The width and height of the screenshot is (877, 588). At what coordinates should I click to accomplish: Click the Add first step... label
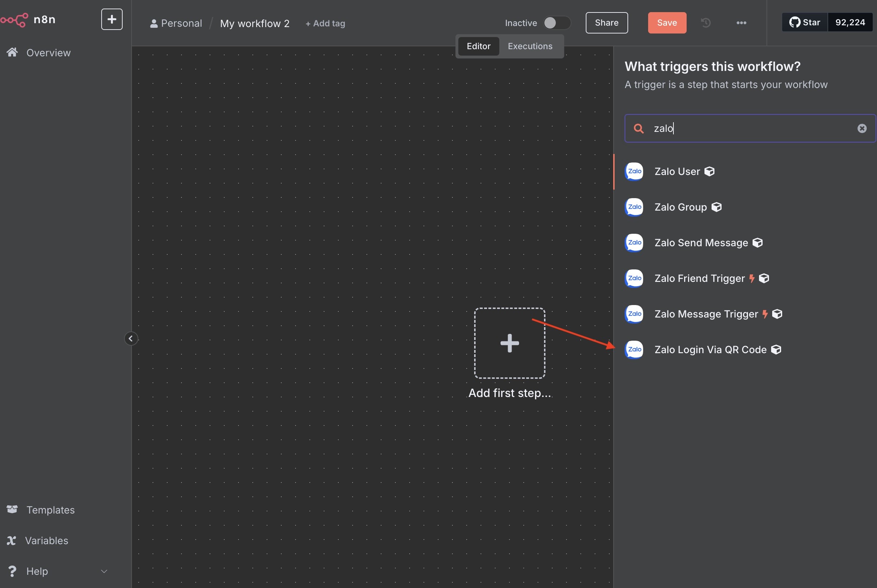coord(509,393)
